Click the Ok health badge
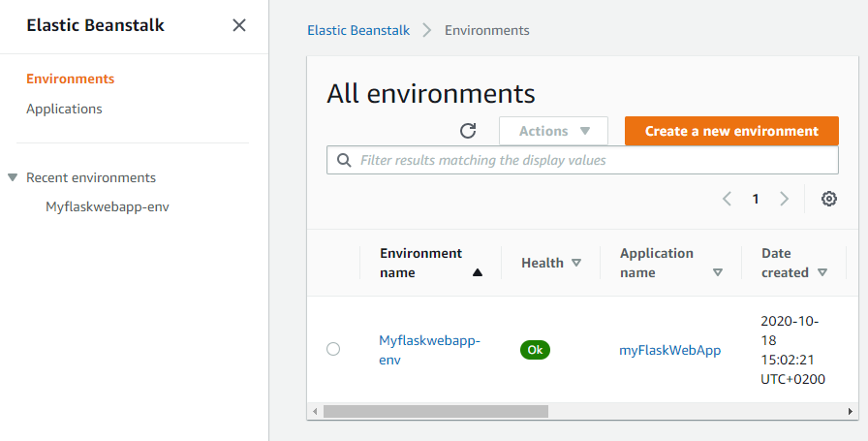 pyautogui.click(x=535, y=350)
